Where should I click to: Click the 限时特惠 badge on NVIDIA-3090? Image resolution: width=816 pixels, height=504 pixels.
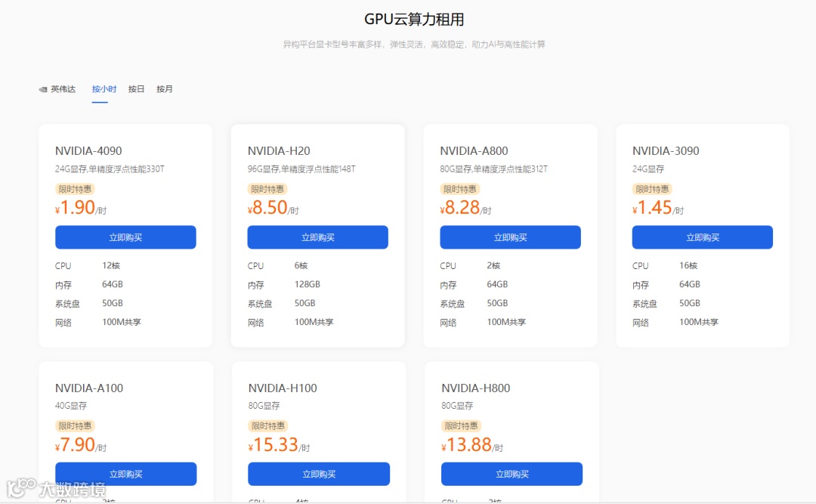652,189
